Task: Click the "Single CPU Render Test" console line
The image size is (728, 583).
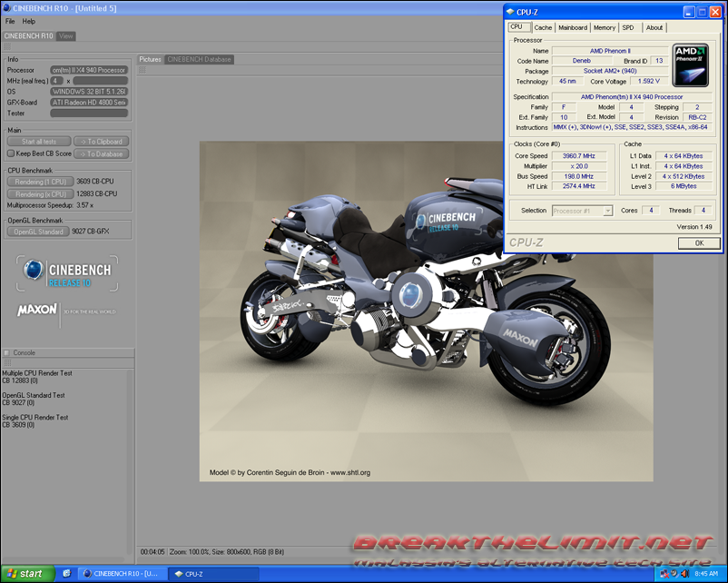Action: tap(35, 418)
